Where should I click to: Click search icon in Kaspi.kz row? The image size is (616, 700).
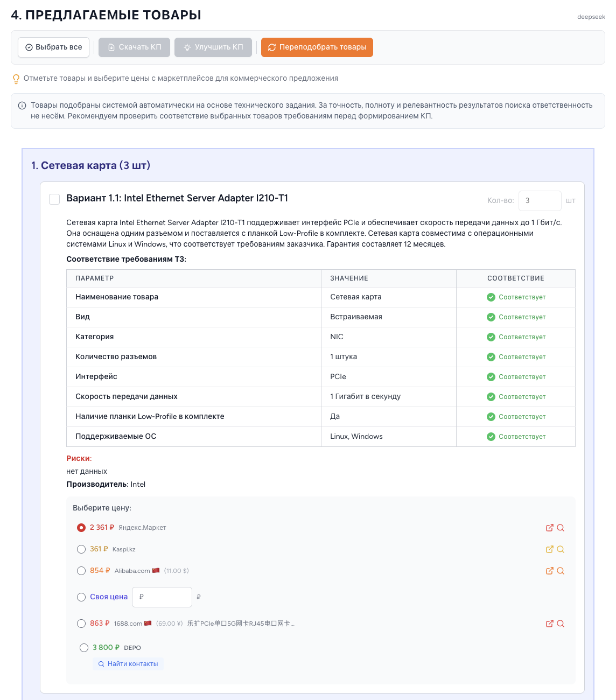tap(561, 549)
